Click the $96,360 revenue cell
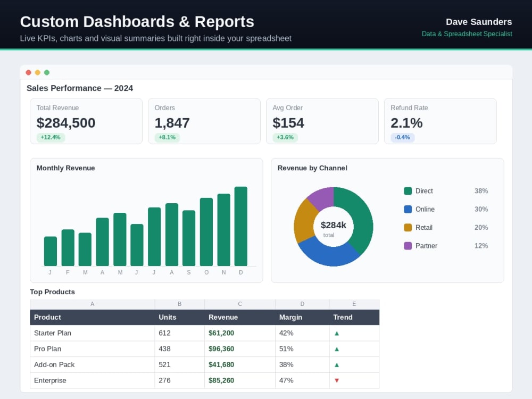This screenshot has height=399, width=532. point(240,349)
